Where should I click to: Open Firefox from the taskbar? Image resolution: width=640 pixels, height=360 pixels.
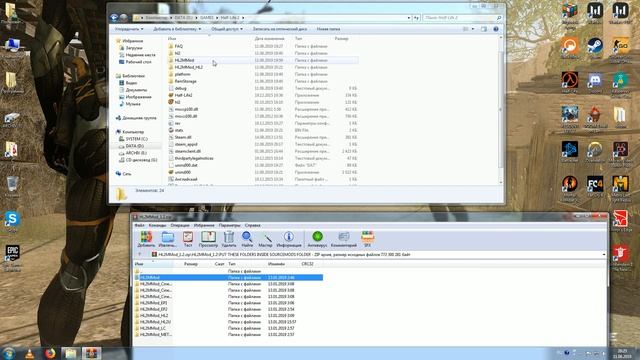[50, 353]
